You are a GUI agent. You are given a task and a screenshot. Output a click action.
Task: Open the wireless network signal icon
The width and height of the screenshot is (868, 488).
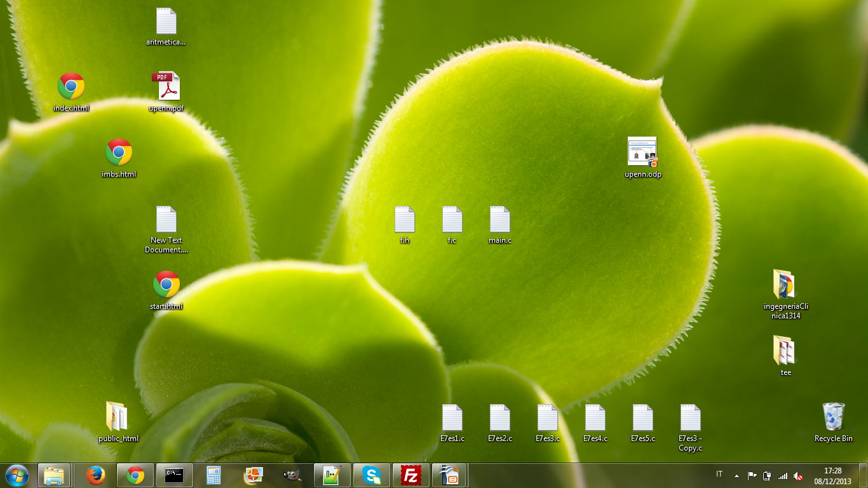click(783, 475)
